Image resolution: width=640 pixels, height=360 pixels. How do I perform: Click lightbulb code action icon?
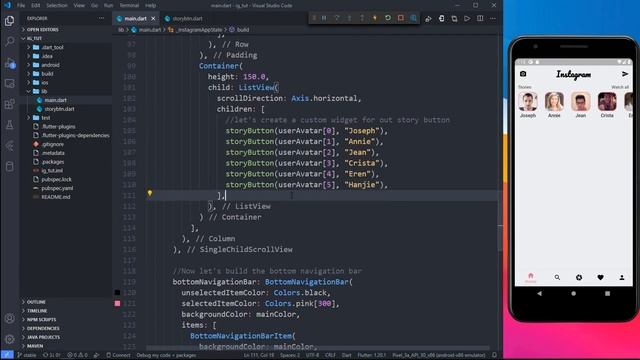[150, 193]
